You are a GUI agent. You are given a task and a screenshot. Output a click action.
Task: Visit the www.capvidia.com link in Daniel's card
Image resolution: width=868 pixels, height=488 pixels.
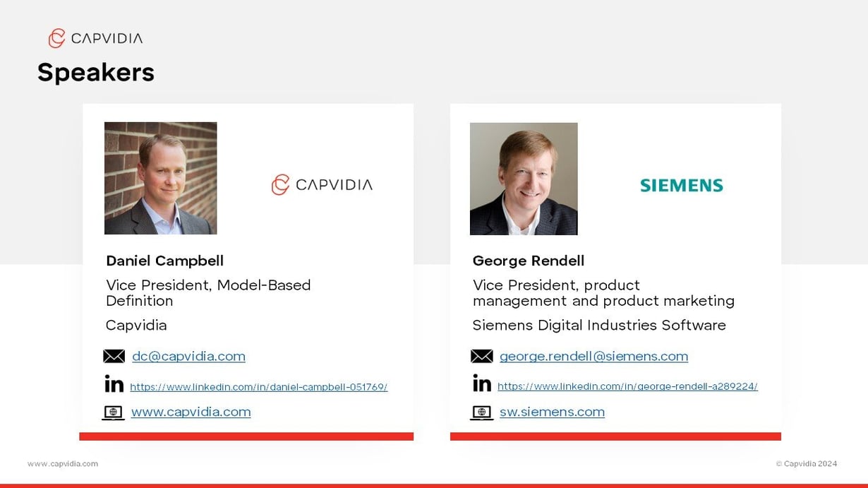point(191,412)
